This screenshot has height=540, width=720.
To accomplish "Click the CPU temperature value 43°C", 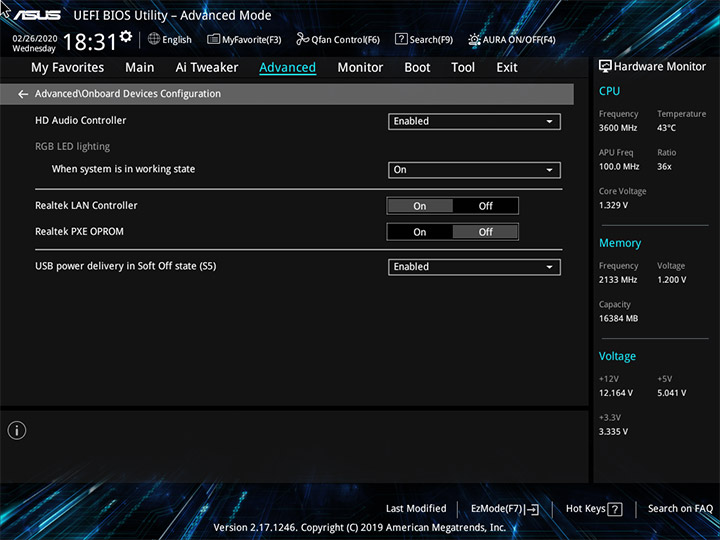I will (x=666, y=128).
